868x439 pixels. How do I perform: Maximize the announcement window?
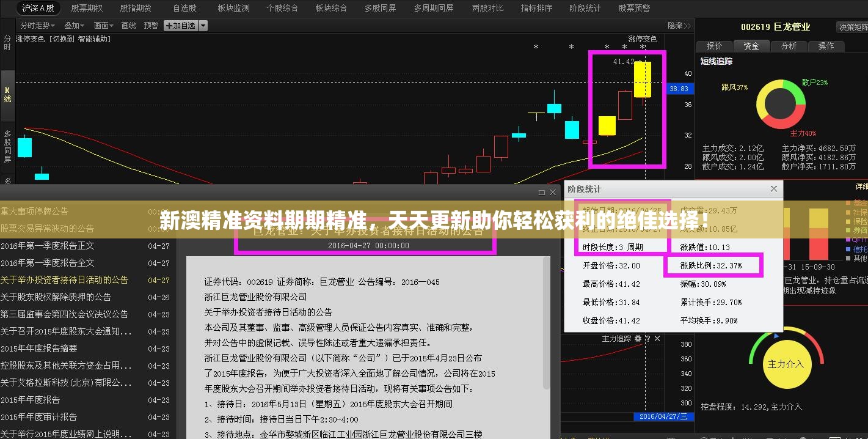click(542, 192)
